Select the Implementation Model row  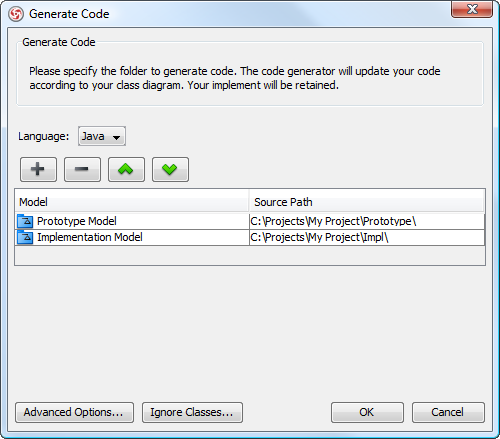click(x=250, y=237)
